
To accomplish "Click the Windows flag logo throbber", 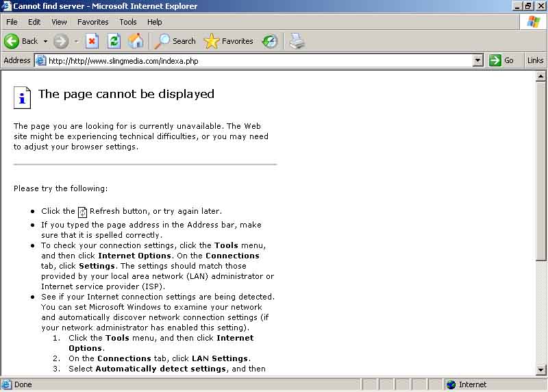I will click(534, 22).
